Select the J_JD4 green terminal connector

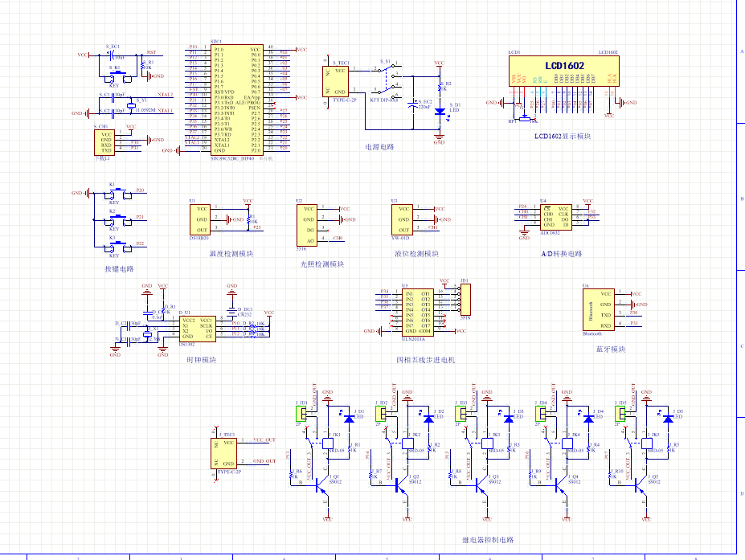(x=541, y=414)
